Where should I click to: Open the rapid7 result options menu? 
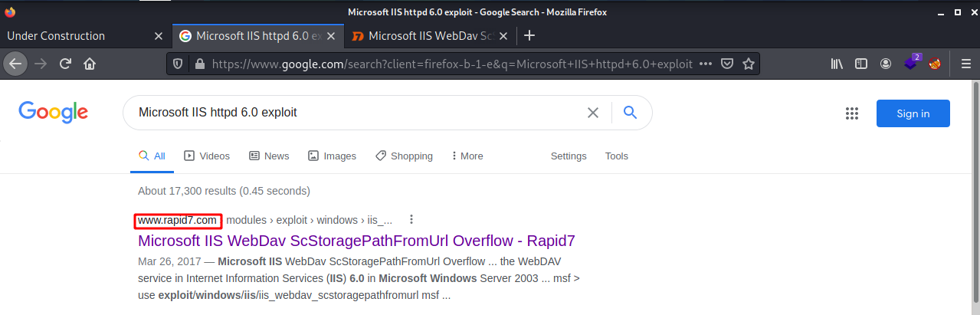[x=411, y=220]
